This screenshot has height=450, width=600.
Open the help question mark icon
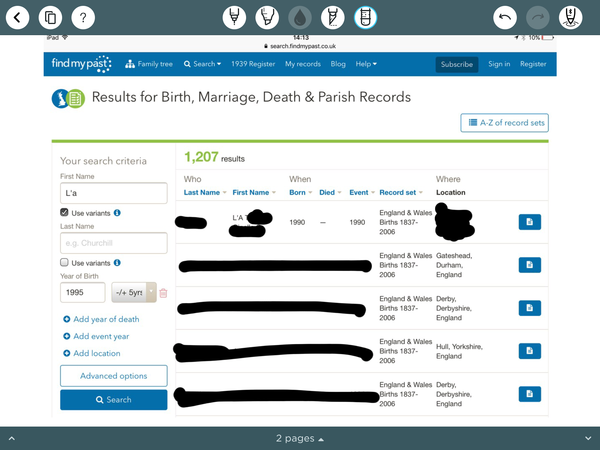83,17
